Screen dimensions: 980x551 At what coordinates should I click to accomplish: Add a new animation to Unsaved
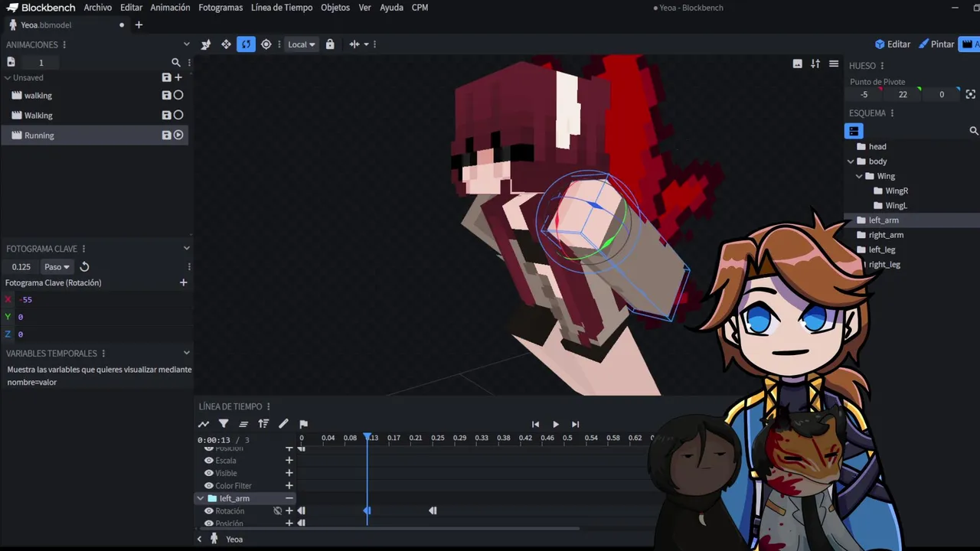click(178, 77)
